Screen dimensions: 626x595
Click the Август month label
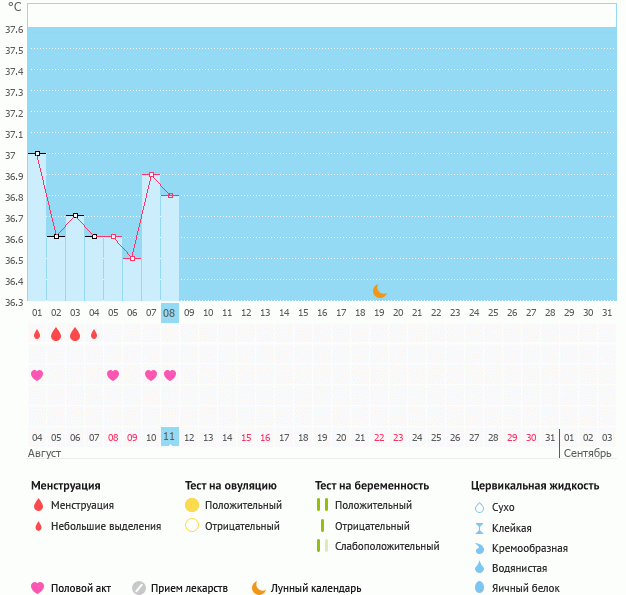coord(45,453)
